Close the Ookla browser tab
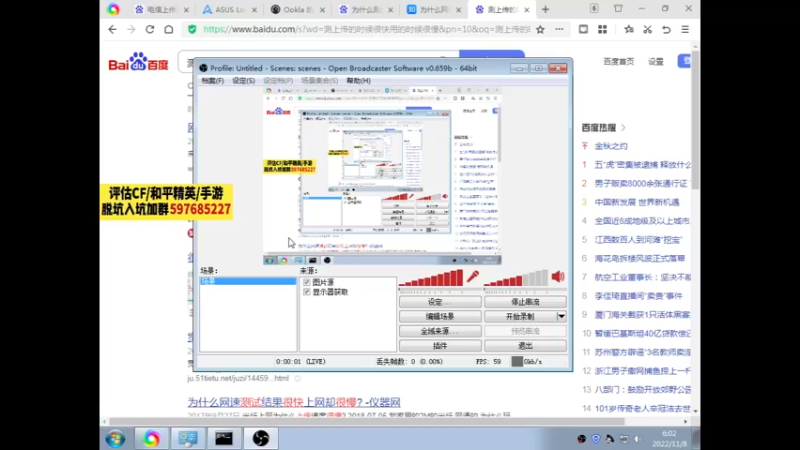The height and width of the screenshot is (450, 800). click(x=322, y=10)
